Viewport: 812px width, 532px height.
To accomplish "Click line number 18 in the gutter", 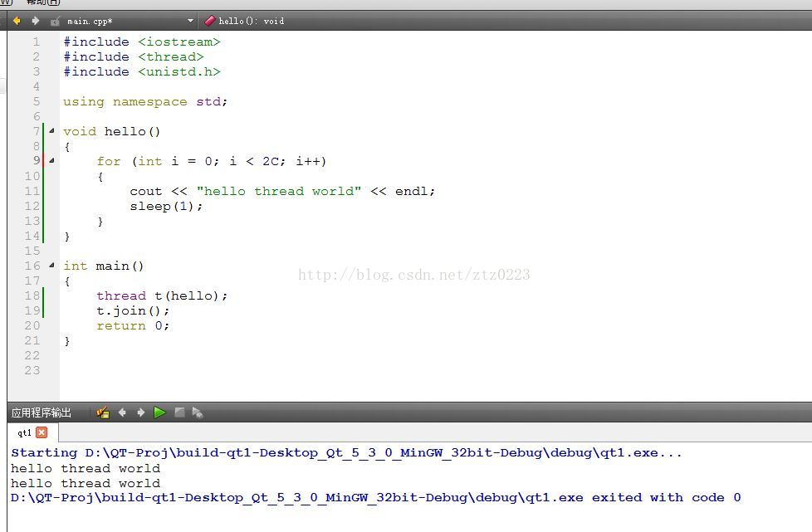I will click(32, 295).
